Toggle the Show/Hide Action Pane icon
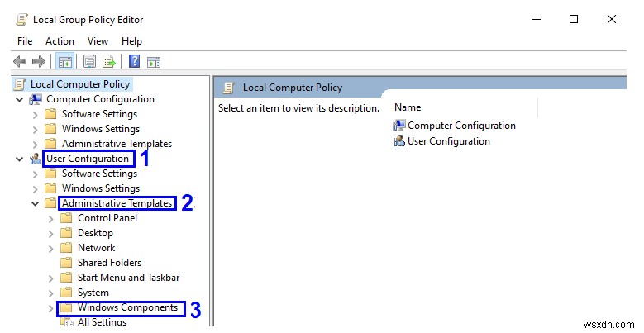The image size is (644, 333). point(153,62)
